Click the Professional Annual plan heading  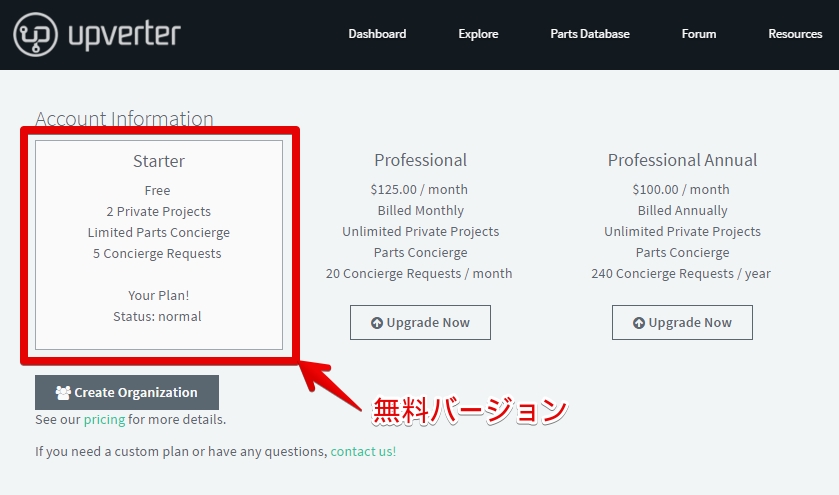click(x=682, y=160)
